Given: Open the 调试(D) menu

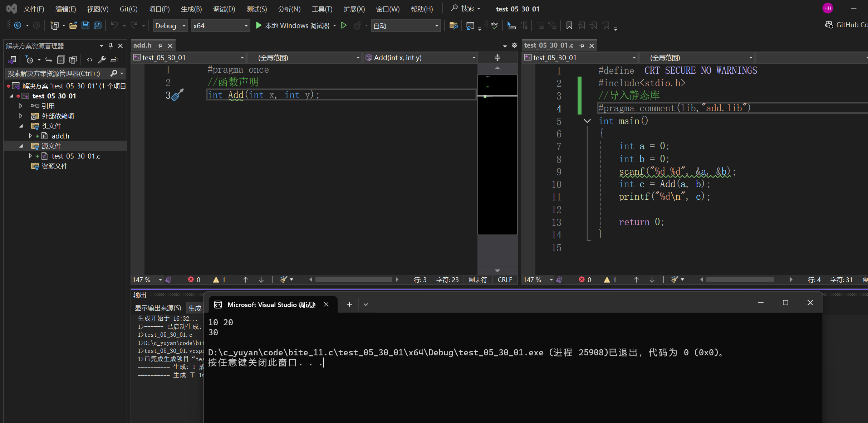Looking at the screenshot, I should [x=224, y=9].
